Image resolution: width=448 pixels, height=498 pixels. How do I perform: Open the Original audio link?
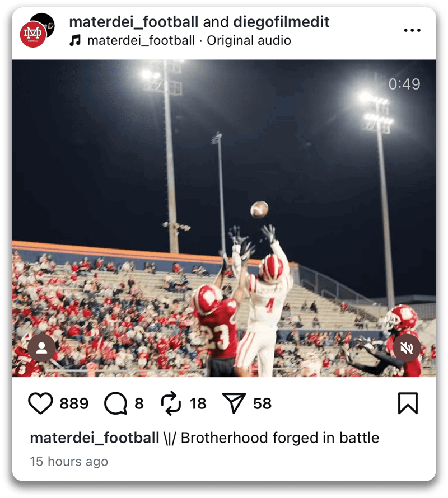[x=249, y=41]
